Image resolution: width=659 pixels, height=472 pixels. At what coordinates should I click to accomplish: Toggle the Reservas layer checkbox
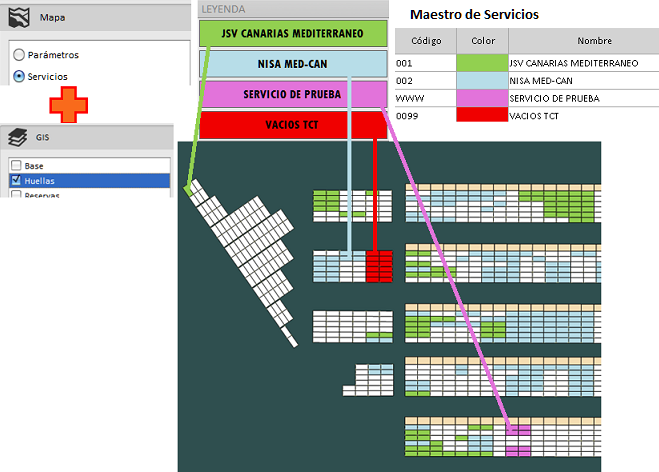16,195
